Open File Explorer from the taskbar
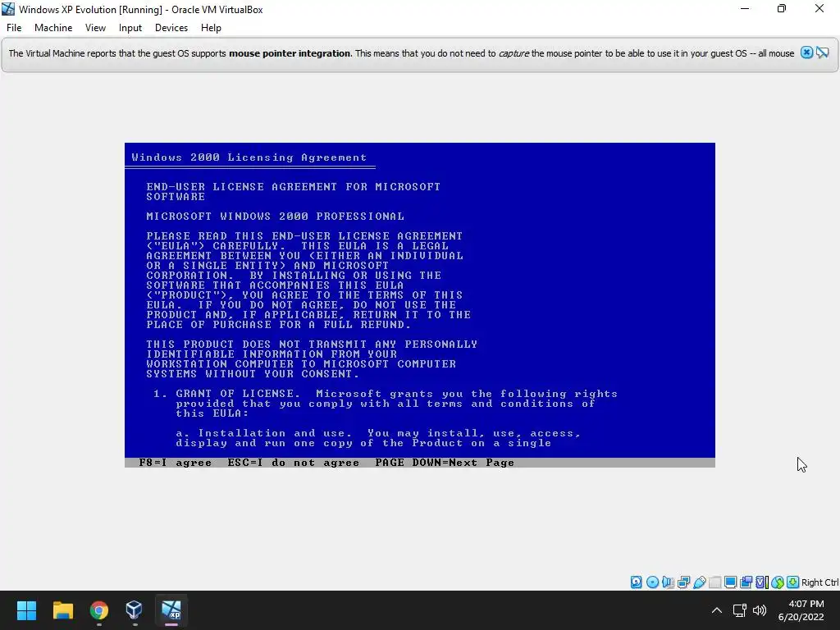Viewport: 840px width, 630px height. point(62,610)
